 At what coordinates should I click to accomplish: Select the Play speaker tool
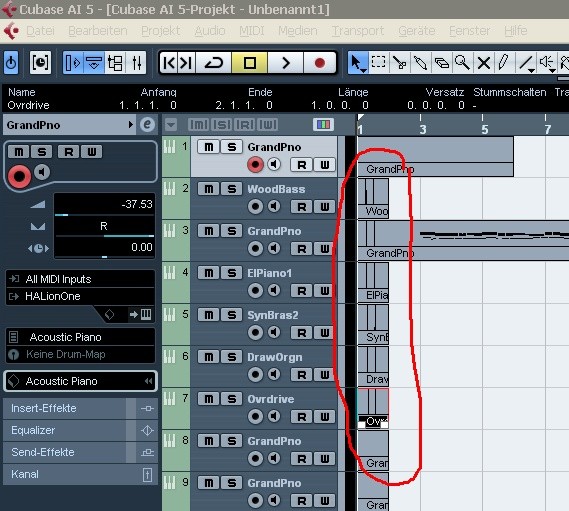(x=547, y=63)
